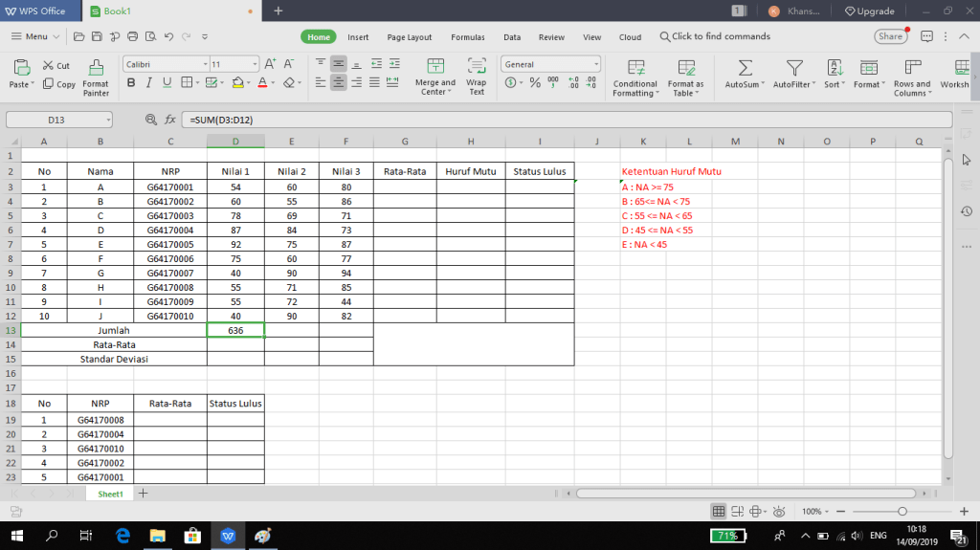Open the AutoFilter funnel tool
The width and height of the screenshot is (980, 550).
point(793,68)
